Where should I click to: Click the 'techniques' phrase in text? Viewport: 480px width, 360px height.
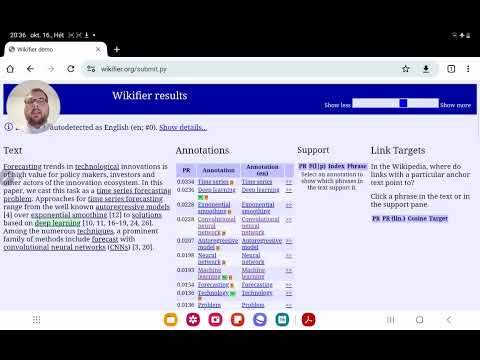pos(95,231)
